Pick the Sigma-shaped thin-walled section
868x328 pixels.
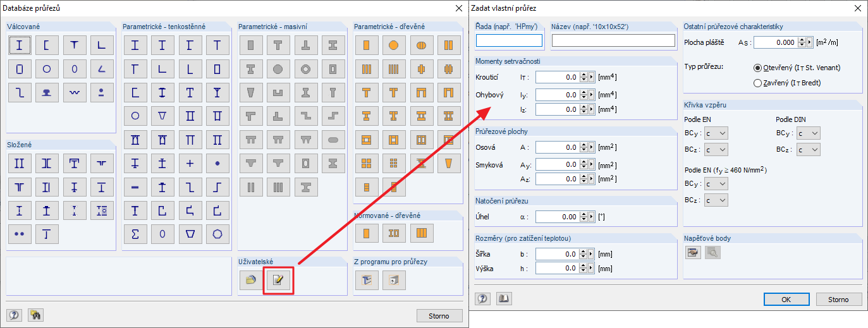[x=135, y=233]
